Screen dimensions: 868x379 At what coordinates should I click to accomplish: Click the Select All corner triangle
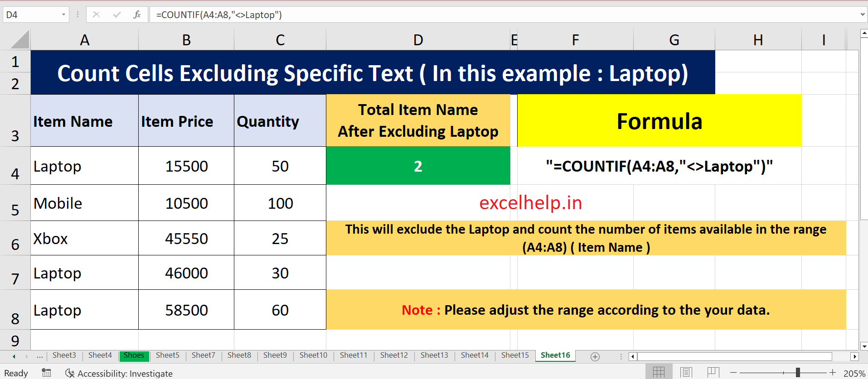tap(20, 39)
